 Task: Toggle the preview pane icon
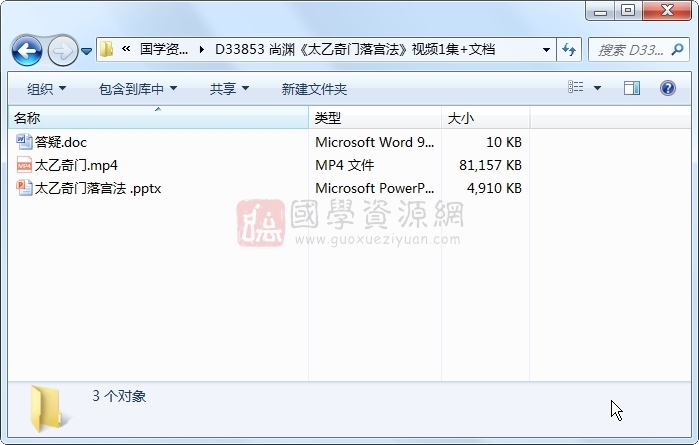point(632,88)
